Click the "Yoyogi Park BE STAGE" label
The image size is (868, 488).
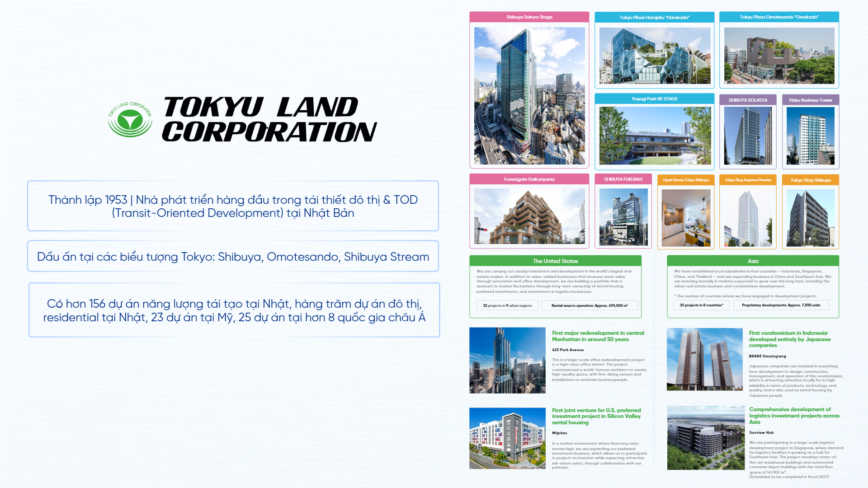click(655, 99)
